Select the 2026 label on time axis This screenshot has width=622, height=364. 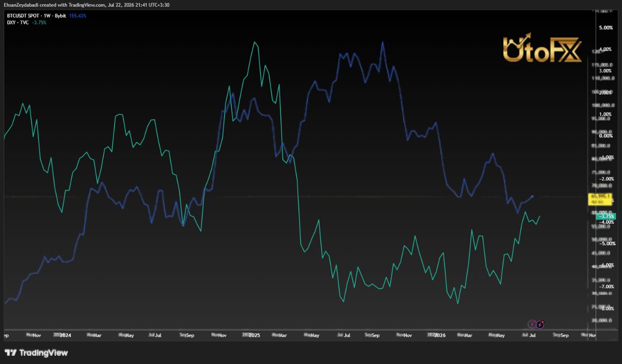click(440, 335)
